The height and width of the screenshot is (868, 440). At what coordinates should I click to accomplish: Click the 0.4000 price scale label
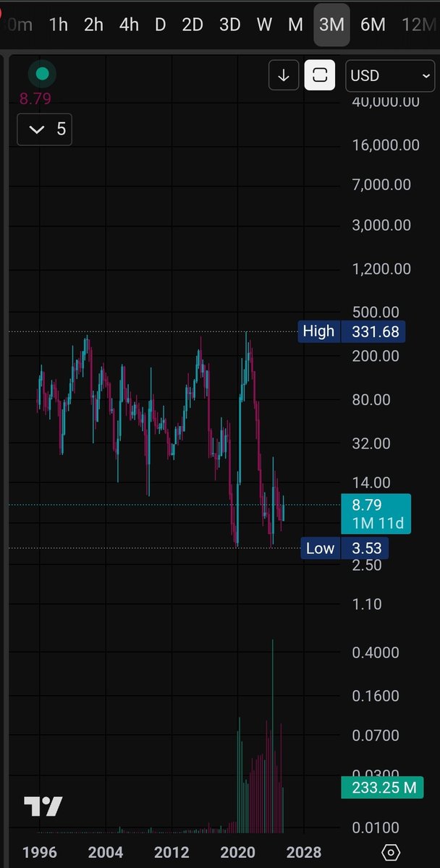(376, 652)
